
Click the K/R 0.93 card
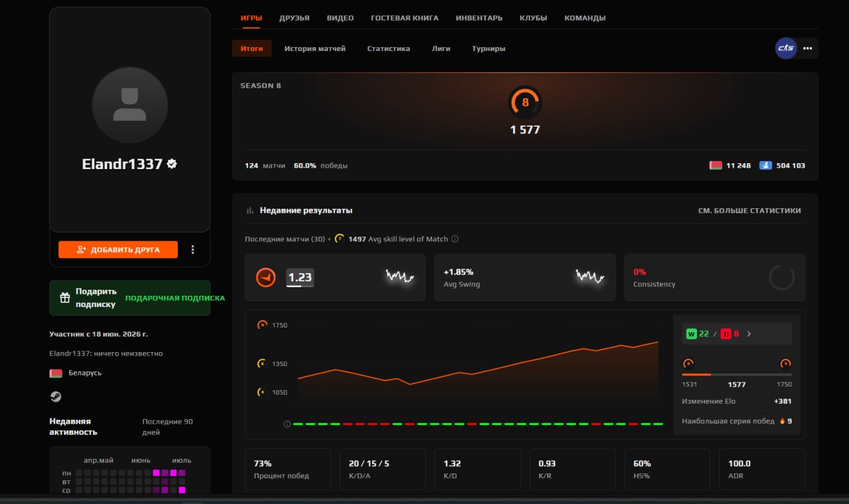pos(572,469)
